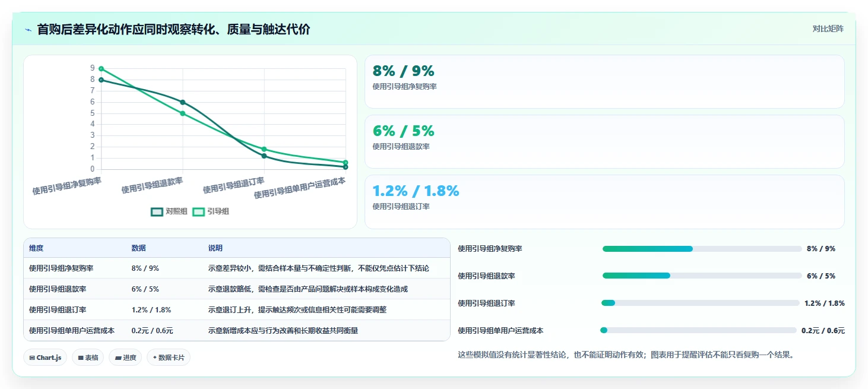Click table cell 使用引导组单用户运营成本
Viewport: 868px width, 389px height.
pos(72,331)
